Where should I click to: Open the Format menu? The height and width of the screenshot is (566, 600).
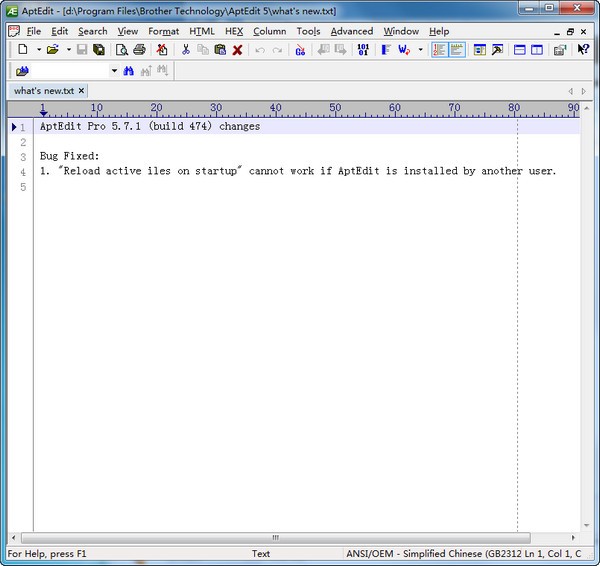tap(163, 31)
